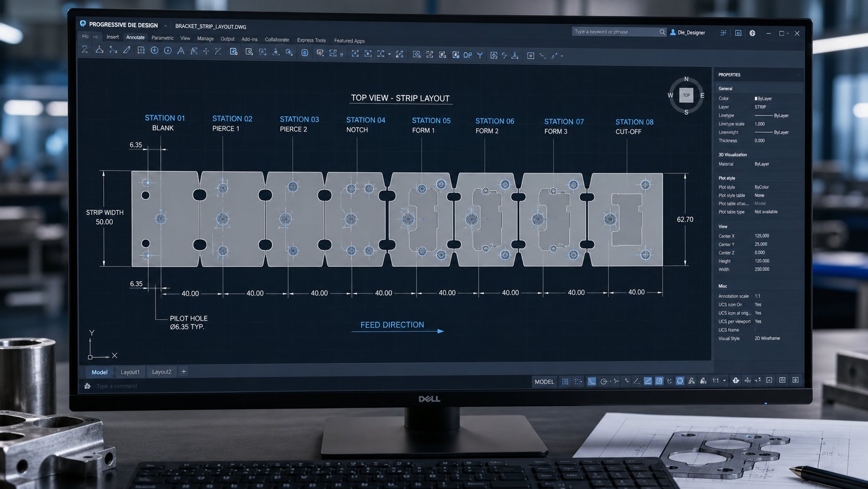Click the Visual Style value 2D Wireframe

tap(767, 338)
